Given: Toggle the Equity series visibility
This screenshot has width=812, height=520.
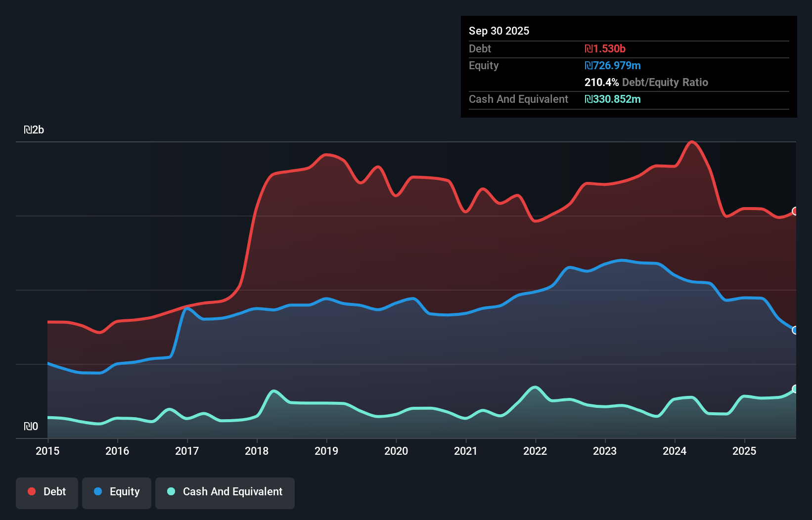Looking at the screenshot, I should point(117,492).
